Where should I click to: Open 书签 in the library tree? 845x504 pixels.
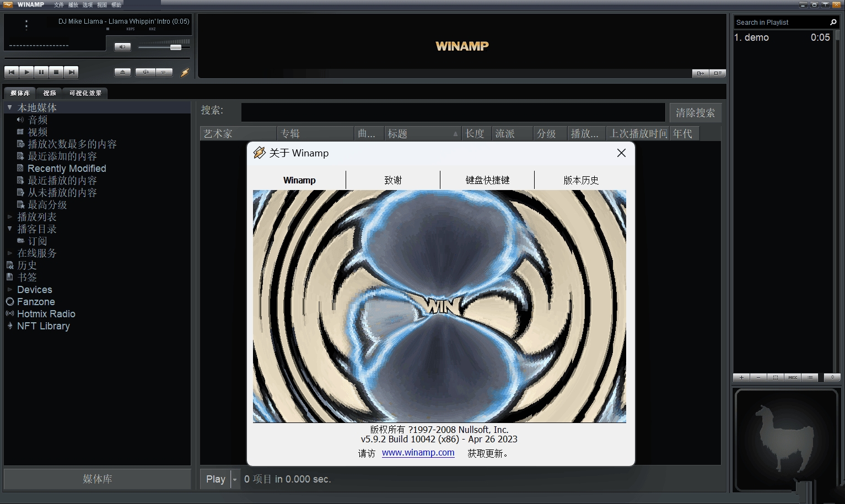tap(27, 277)
